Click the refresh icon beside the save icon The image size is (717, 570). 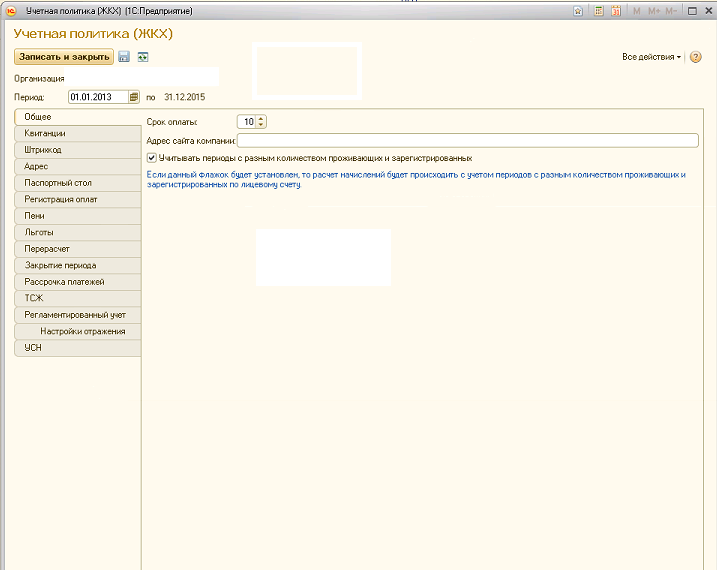pos(143,57)
